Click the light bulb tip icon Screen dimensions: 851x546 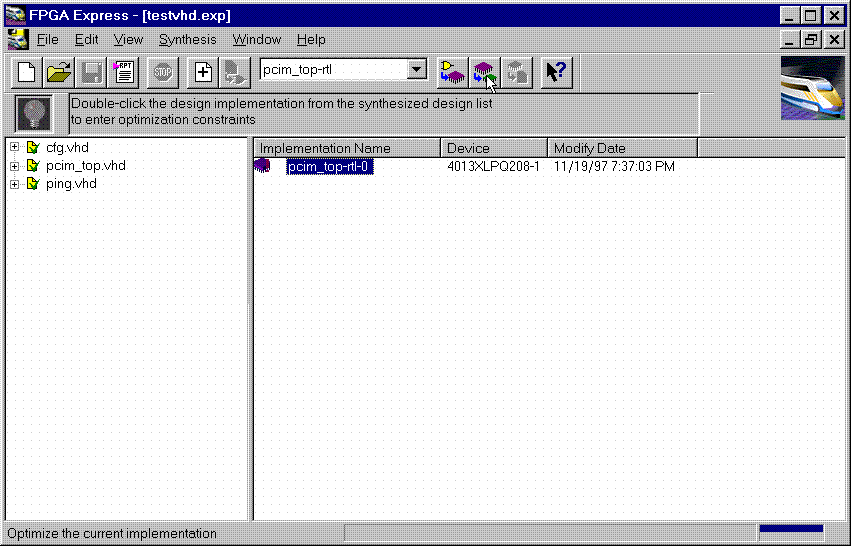pos(34,113)
